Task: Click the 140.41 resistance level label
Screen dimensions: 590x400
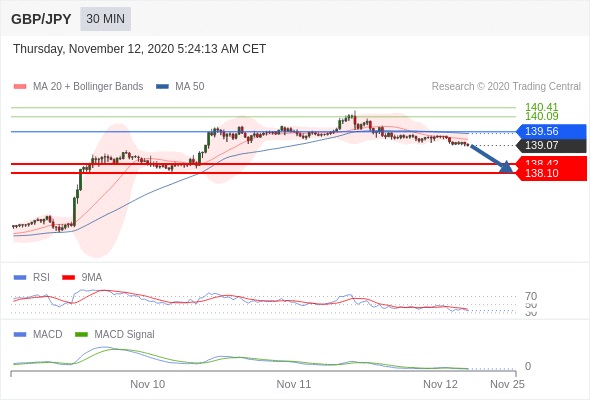Action: pyautogui.click(x=541, y=107)
